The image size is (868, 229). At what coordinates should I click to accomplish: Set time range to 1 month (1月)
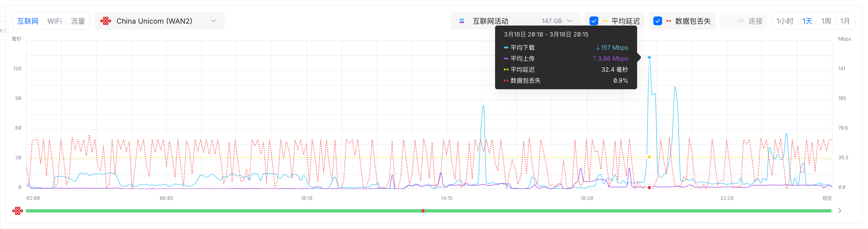point(845,21)
